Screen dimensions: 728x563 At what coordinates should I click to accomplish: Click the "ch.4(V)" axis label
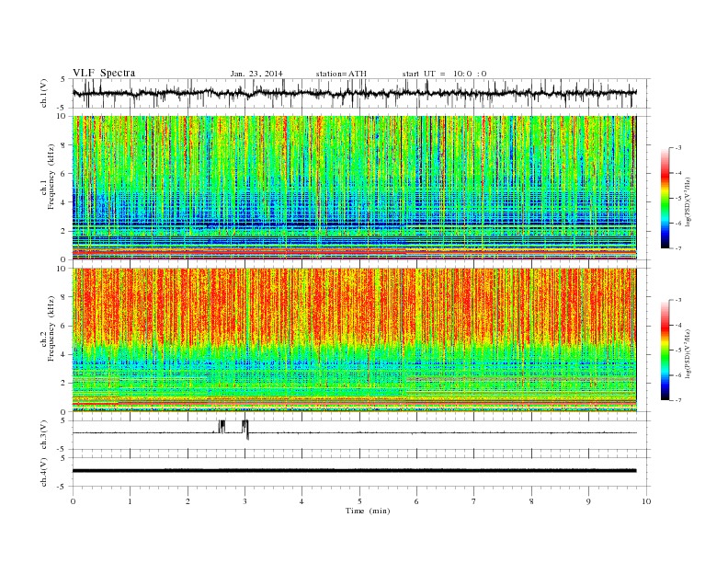(x=44, y=472)
